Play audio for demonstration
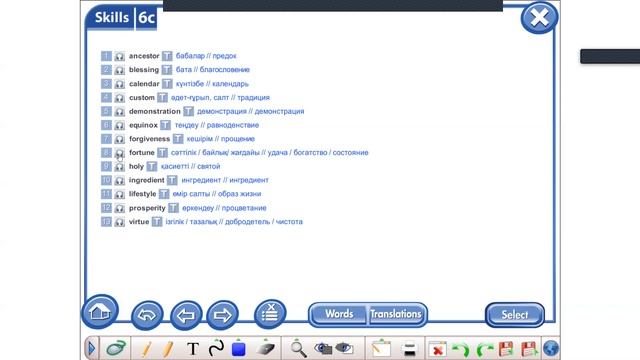640x360 pixels. (x=119, y=111)
